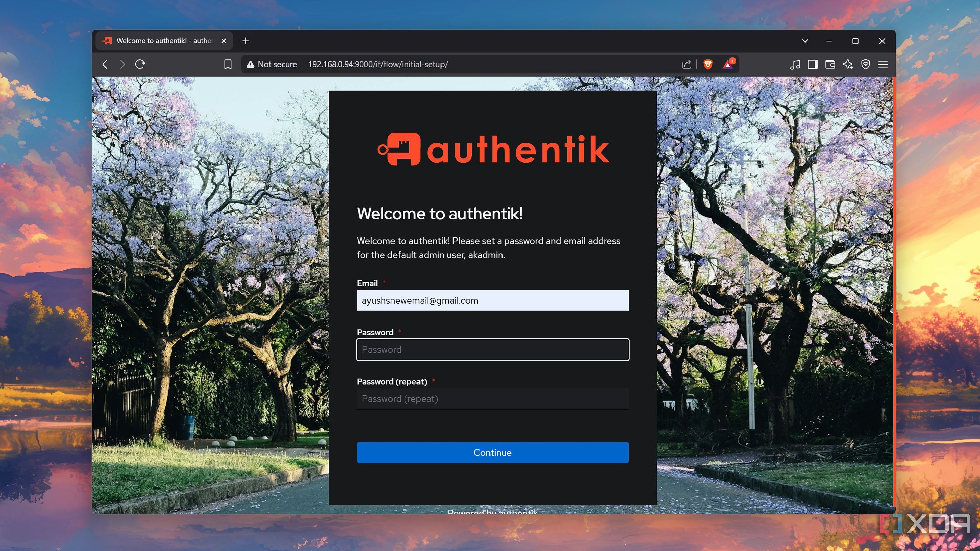Open the Brave Wallet icon

pos(830,64)
